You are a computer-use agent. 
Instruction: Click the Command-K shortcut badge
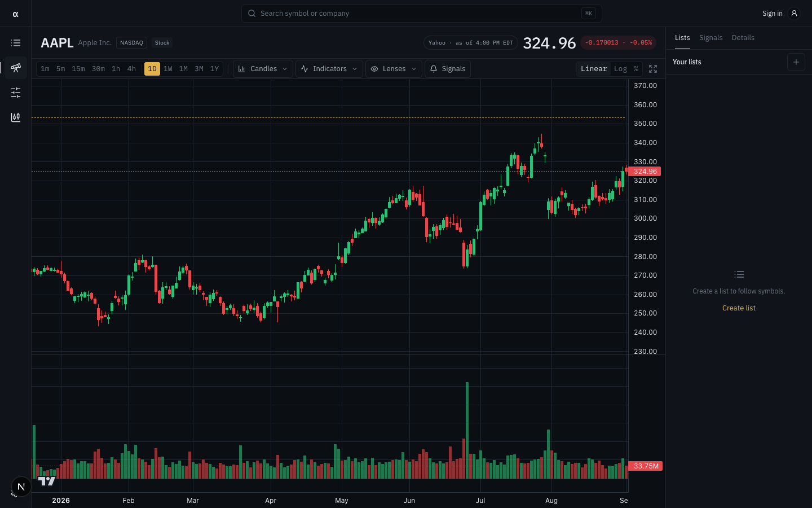589,14
